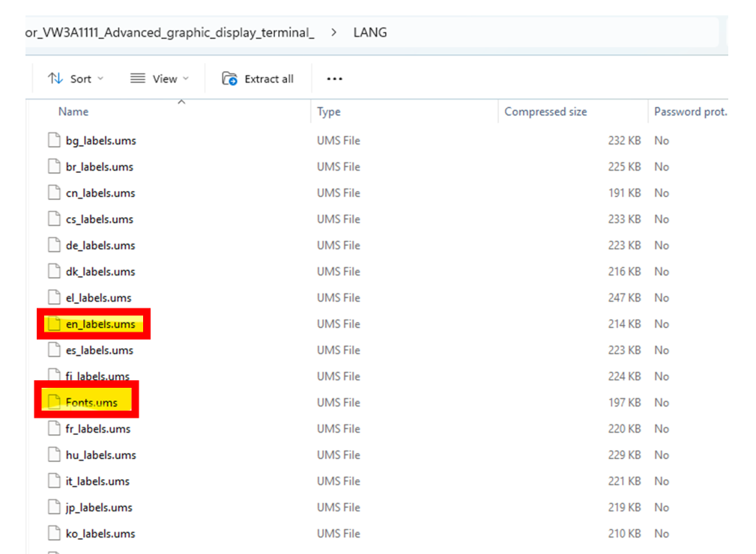Click the jp_labels.ums file name
Image resolution: width=756 pixels, height=554 pixels.
[x=99, y=508]
